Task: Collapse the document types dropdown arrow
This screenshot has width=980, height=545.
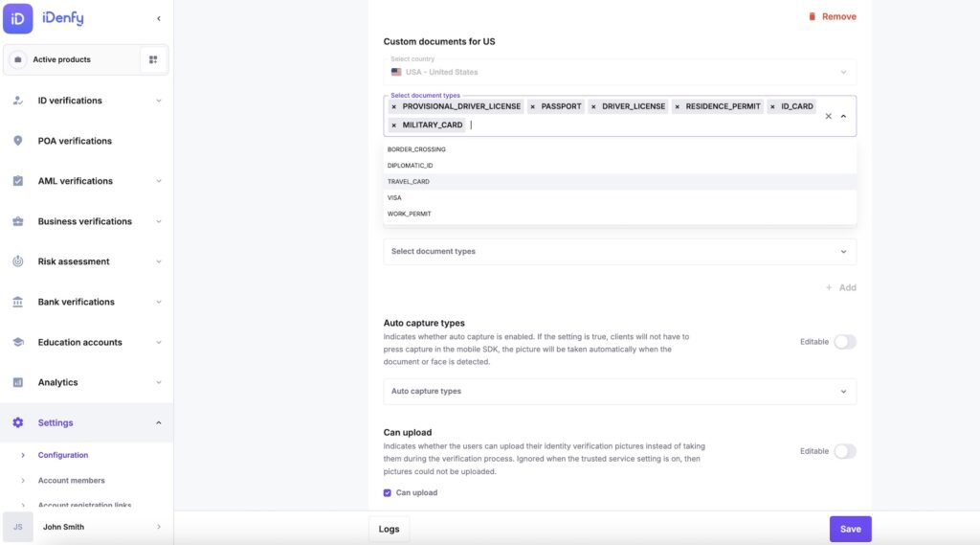Action: (x=844, y=117)
